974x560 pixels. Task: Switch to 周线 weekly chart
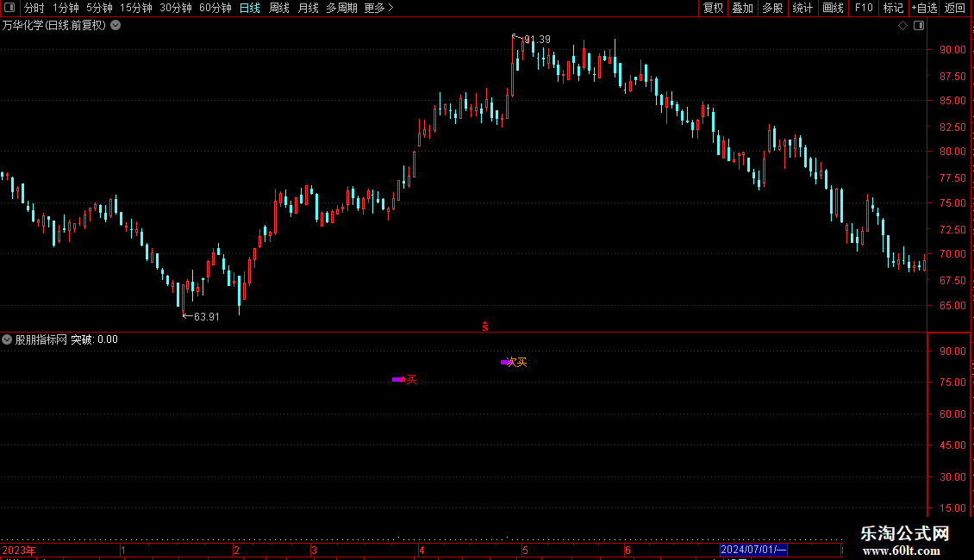point(279,8)
